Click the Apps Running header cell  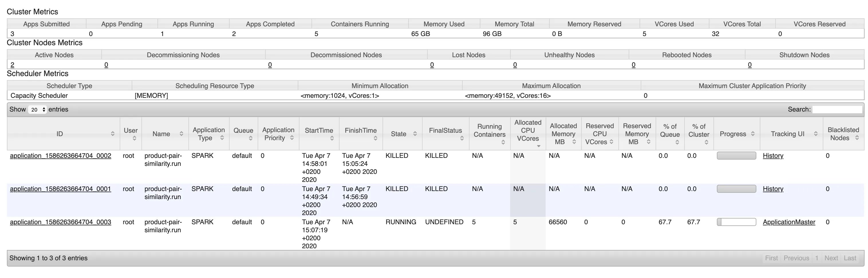coord(194,24)
